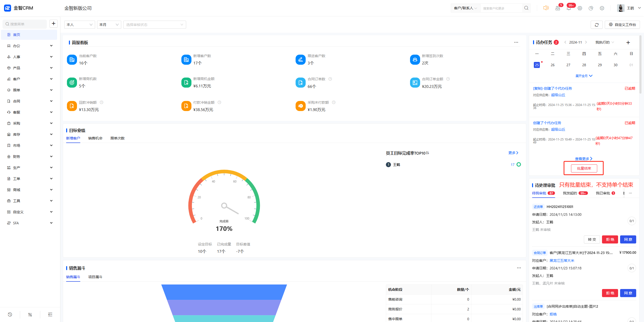Select date 27 in the todo calendar
644x322 pixels.
568,65
